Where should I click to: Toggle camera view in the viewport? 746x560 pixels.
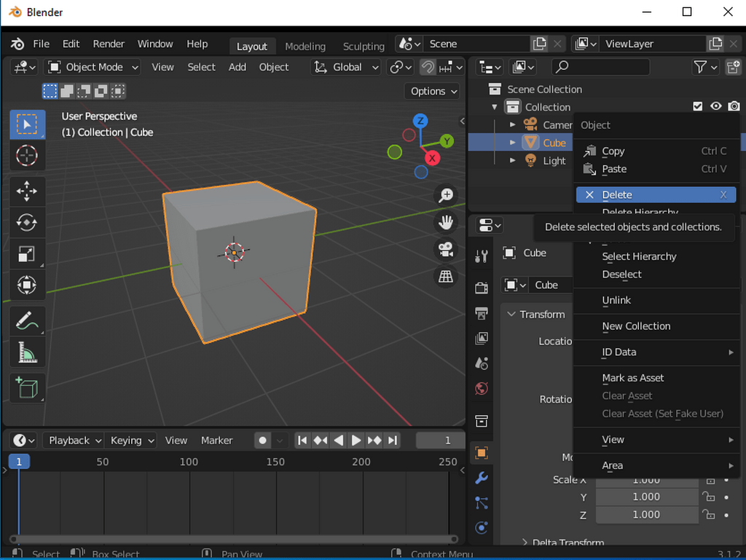(x=445, y=249)
